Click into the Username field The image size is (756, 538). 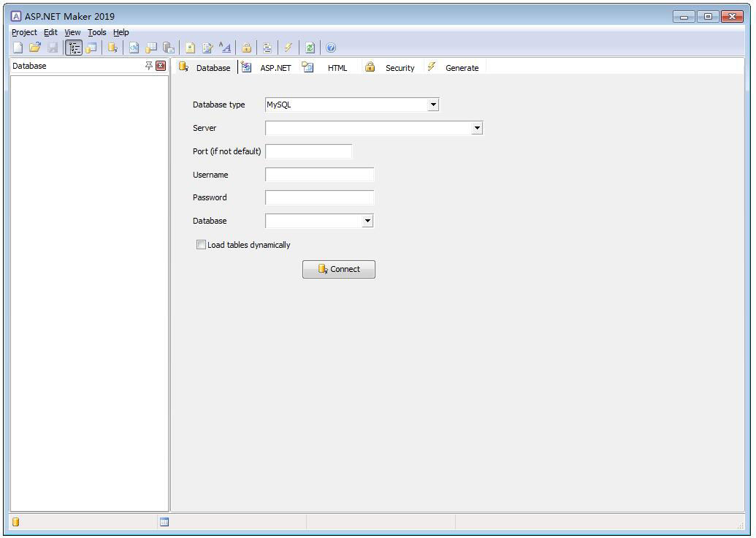319,175
